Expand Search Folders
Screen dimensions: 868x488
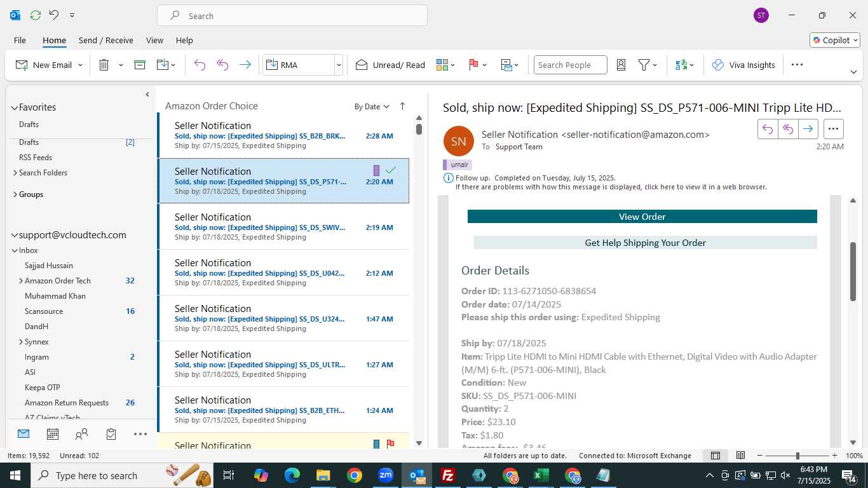pos(15,173)
